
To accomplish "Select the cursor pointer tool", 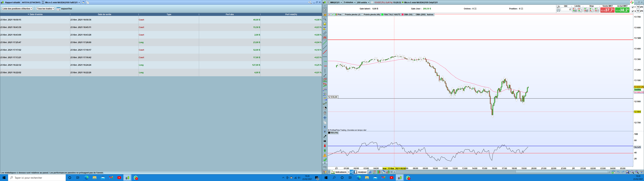I will pos(325,10).
